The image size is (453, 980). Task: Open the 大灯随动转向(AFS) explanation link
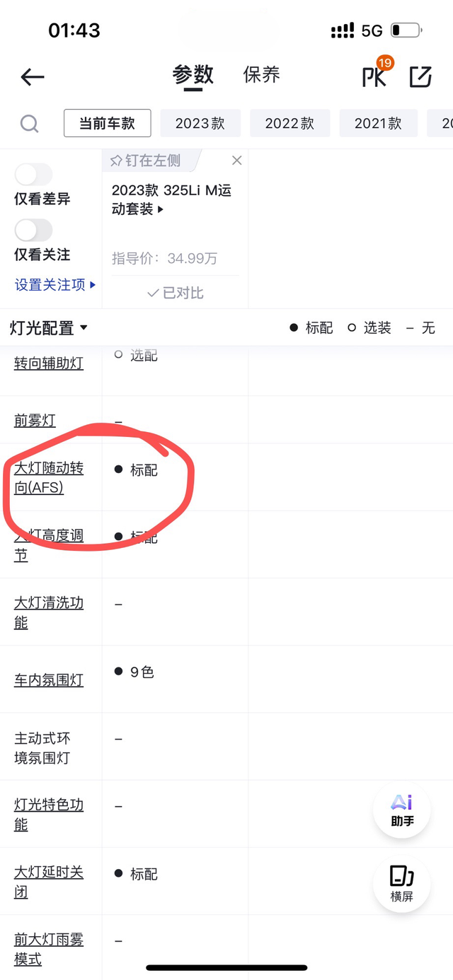click(x=49, y=478)
